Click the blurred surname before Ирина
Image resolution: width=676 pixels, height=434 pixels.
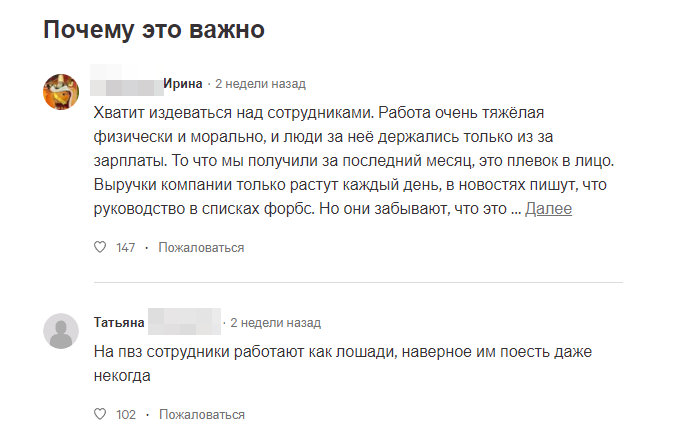(x=127, y=83)
